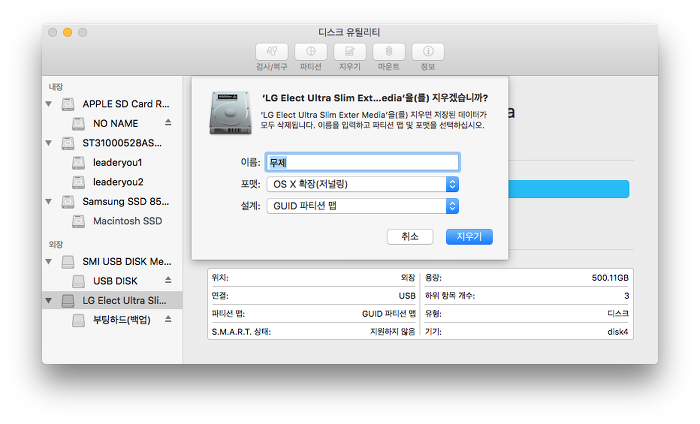Select the leaderyou2 volume label
Screen dimensions: 700x424
118,182
